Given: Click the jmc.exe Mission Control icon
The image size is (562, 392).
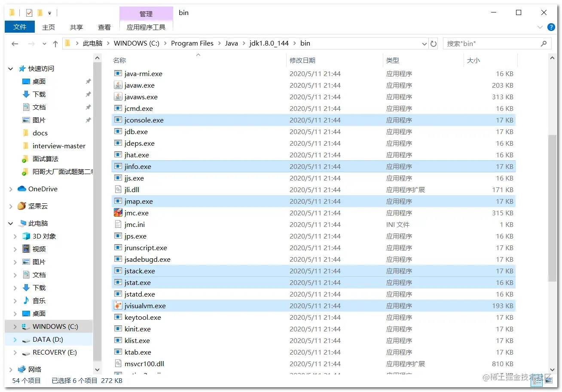Looking at the screenshot, I should click(x=118, y=213).
